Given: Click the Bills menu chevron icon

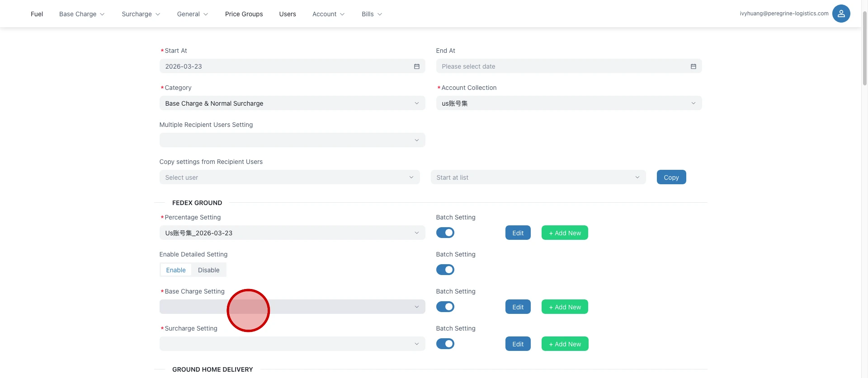Looking at the screenshot, I should pos(380,14).
